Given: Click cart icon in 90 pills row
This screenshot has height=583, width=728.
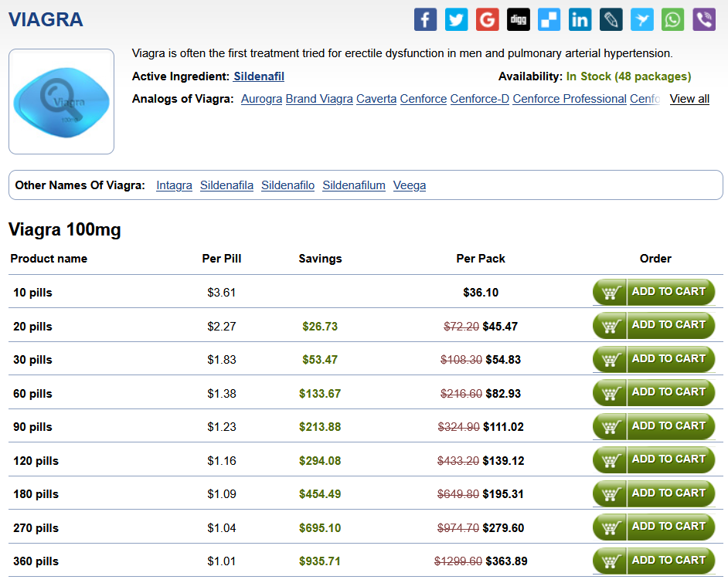Looking at the screenshot, I should (x=610, y=426).
